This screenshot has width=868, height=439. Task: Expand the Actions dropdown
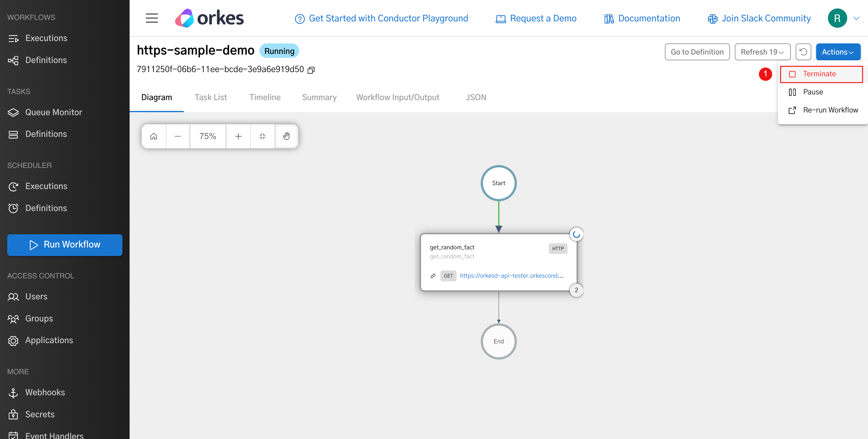838,52
